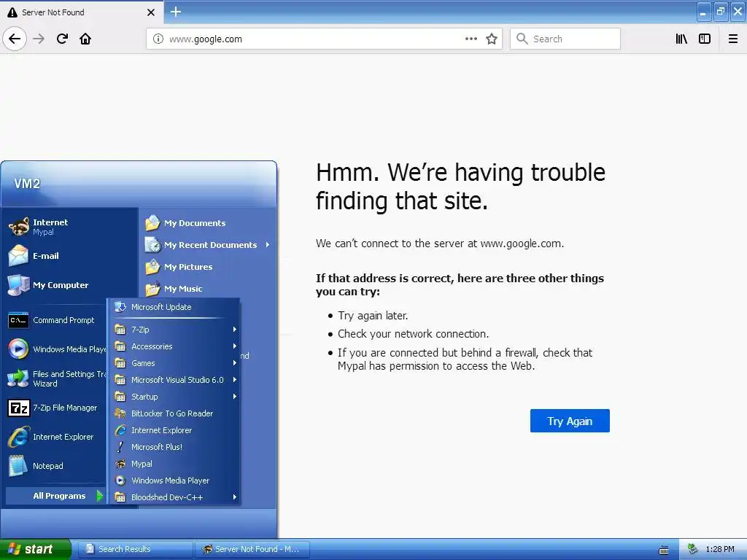The image size is (747, 560).
Task: Open the hamburger application menu
Action: click(x=733, y=39)
